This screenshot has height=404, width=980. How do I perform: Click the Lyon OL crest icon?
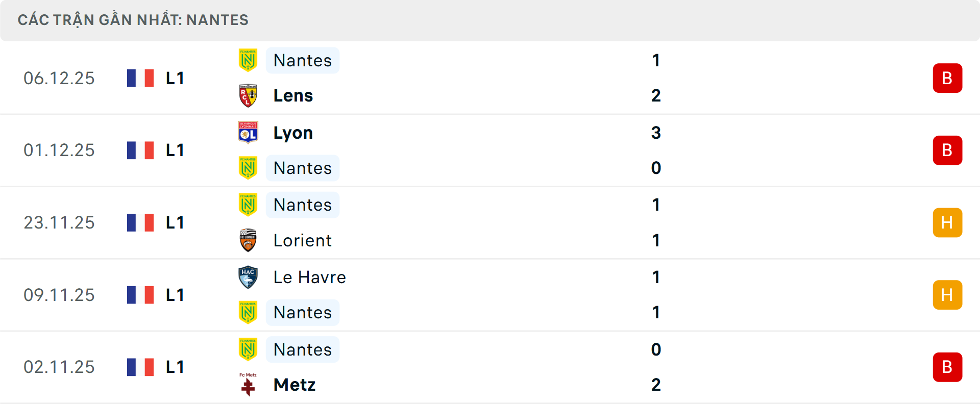click(248, 133)
